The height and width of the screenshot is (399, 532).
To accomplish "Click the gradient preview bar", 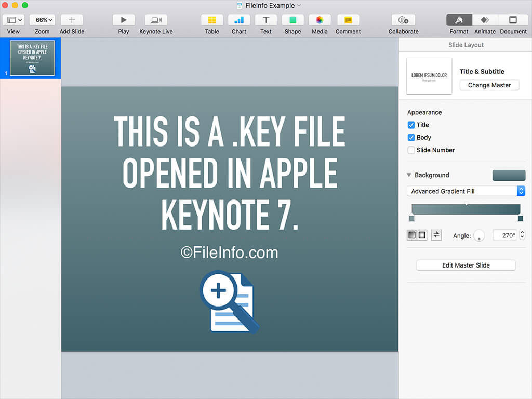I will click(466, 209).
